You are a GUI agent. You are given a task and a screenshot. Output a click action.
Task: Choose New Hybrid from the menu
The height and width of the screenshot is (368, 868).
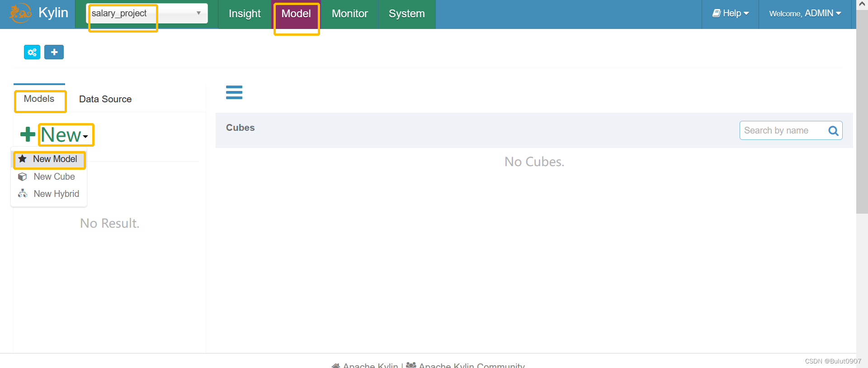pos(49,194)
